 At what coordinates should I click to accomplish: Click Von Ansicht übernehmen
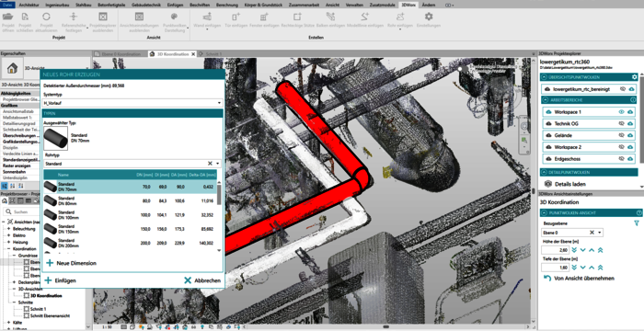tap(579, 278)
